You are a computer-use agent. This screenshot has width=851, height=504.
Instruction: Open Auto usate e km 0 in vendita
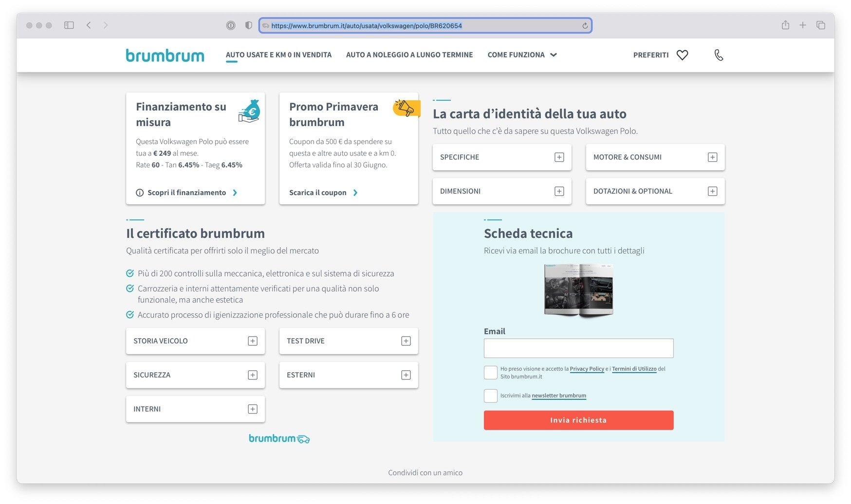[x=278, y=55]
